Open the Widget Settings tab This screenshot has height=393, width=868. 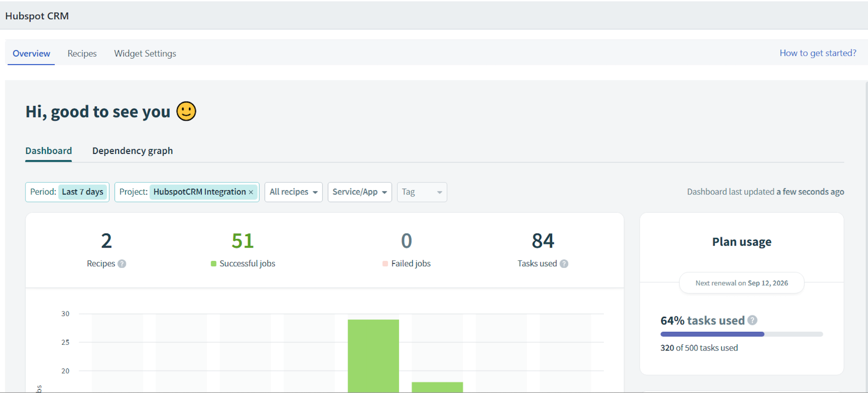click(x=145, y=53)
